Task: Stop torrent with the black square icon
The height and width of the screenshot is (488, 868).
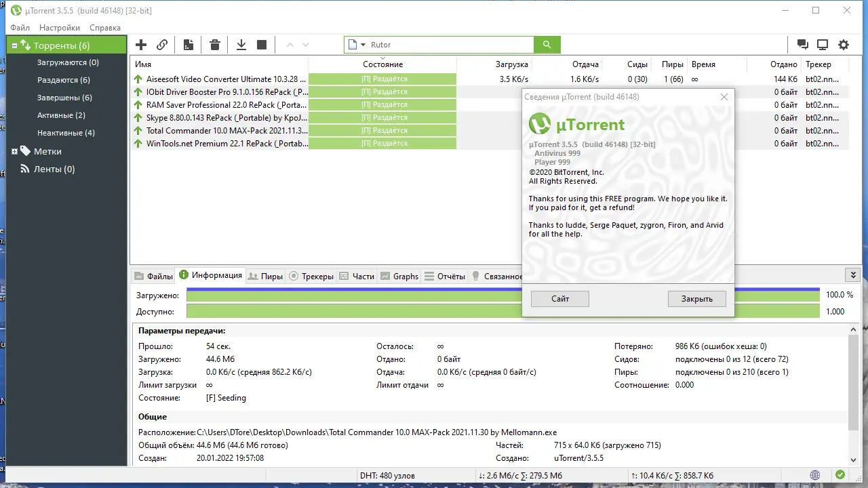Action: click(x=261, y=44)
